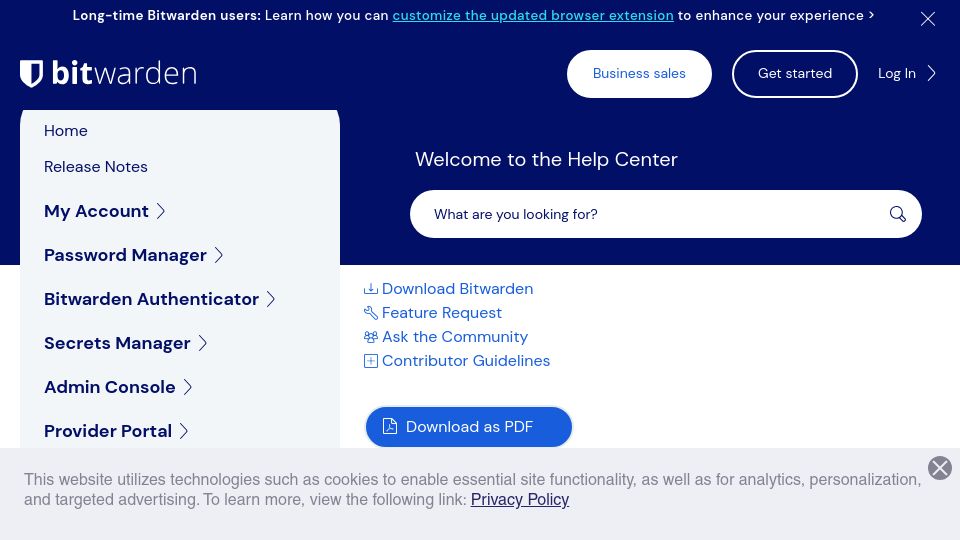Viewport: 960px width, 540px height.
Task: Focus the Help Center search field
Action: (x=666, y=214)
